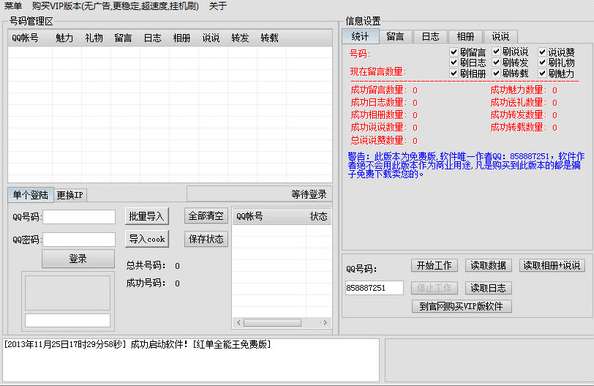Select the 更换IP tab

pyautogui.click(x=70, y=195)
